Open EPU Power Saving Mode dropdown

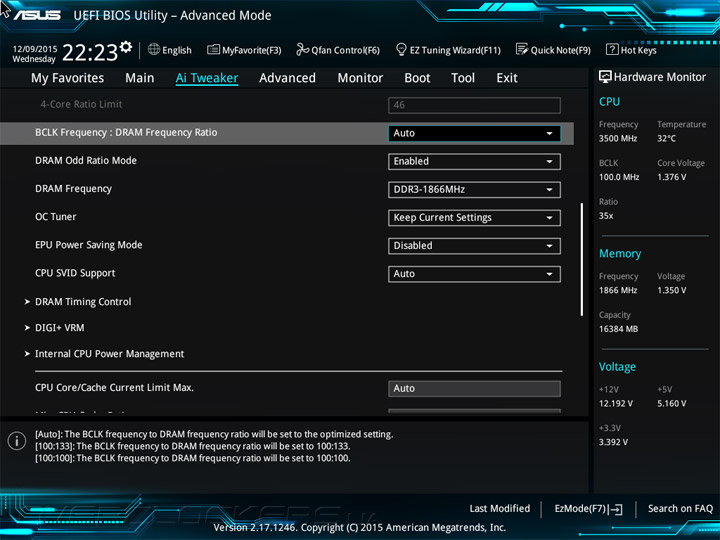click(474, 246)
